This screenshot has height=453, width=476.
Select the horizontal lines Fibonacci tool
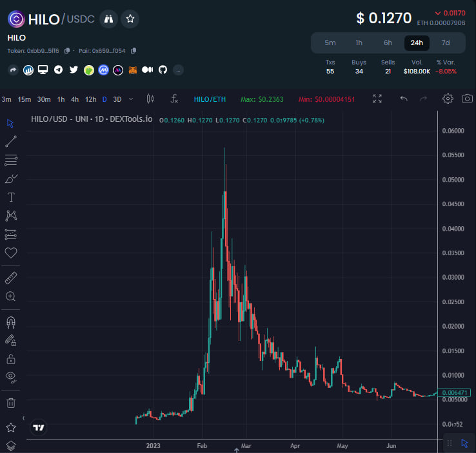point(11,160)
